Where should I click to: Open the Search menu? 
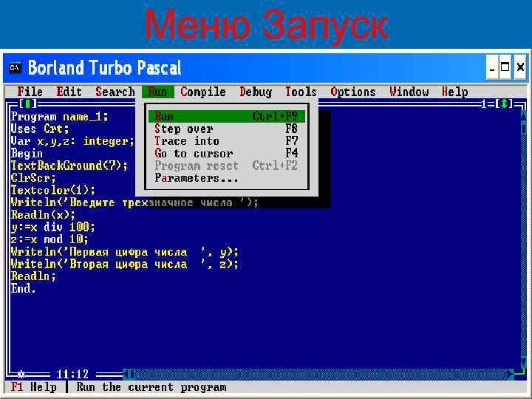pyautogui.click(x=115, y=92)
